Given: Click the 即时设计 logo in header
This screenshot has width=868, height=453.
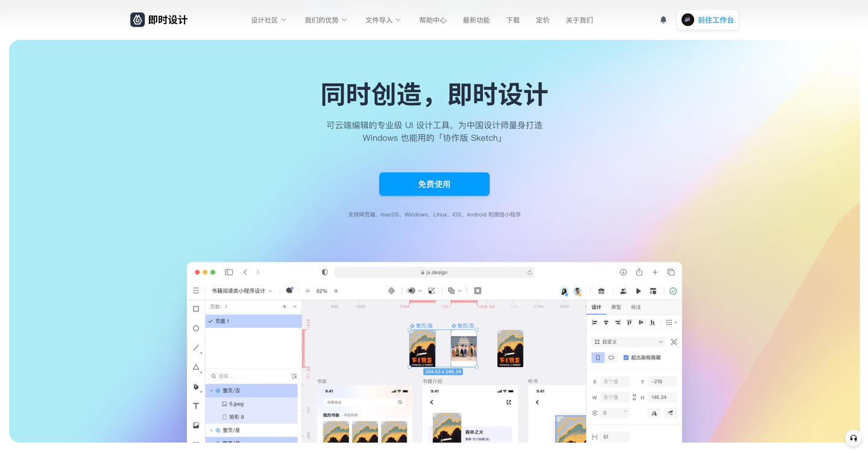Looking at the screenshot, I should pyautogui.click(x=159, y=20).
